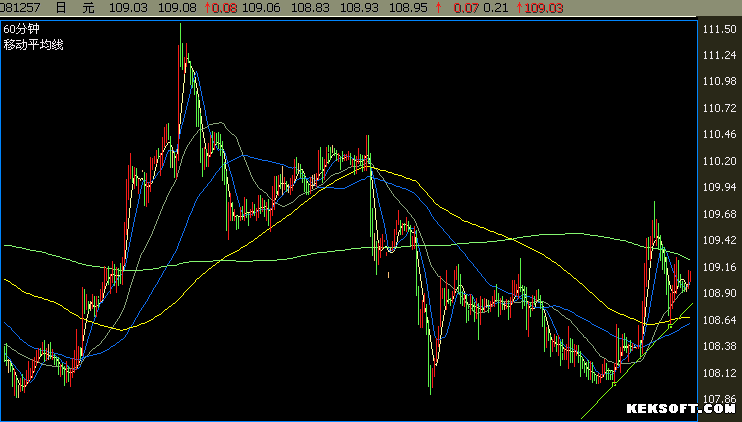This screenshot has width=742, height=422.
Task: Click the red ↑0.08 change value
Action: [221, 8]
